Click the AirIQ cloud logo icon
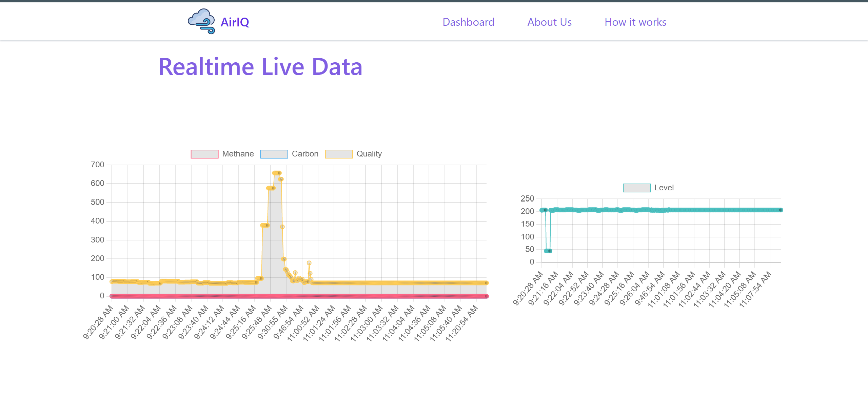Viewport: 868px width, 401px height. (201, 21)
